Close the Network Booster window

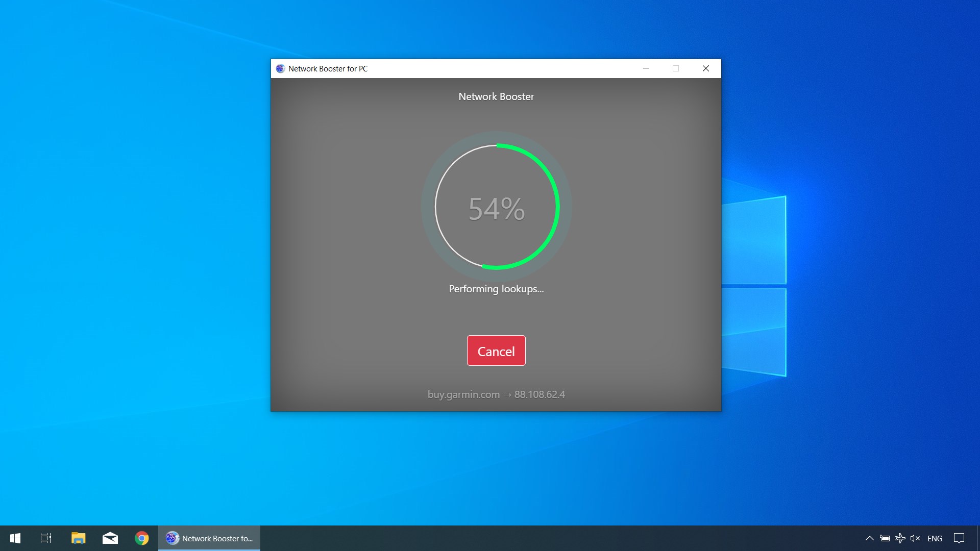point(705,68)
